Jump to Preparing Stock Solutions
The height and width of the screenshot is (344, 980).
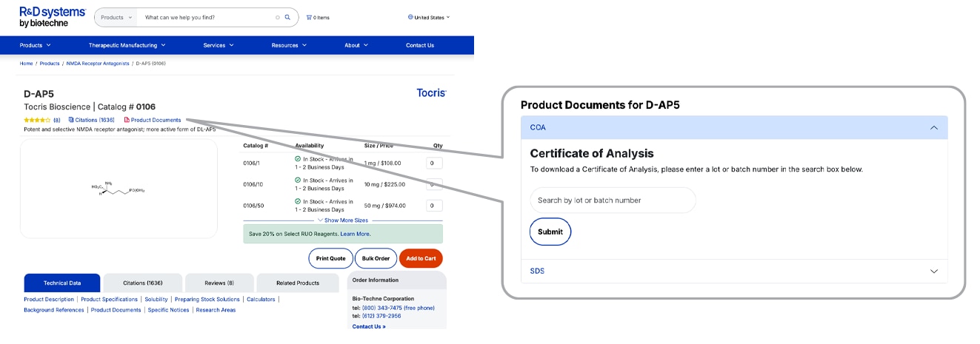click(207, 300)
